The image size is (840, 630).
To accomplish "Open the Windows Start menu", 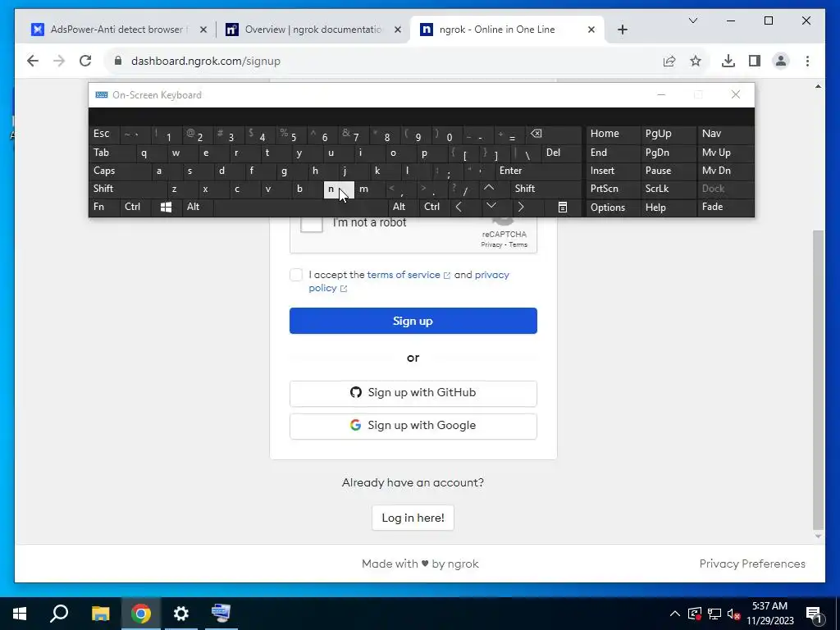I will [x=20, y=614].
